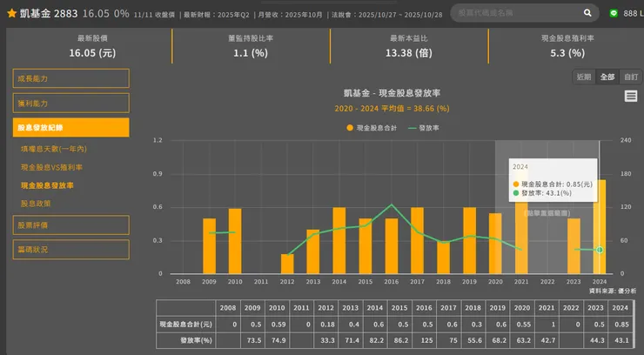Screen dimensions: 644x355
Task: Click table cell 42.7 under 2021
Action: coord(547,340)
